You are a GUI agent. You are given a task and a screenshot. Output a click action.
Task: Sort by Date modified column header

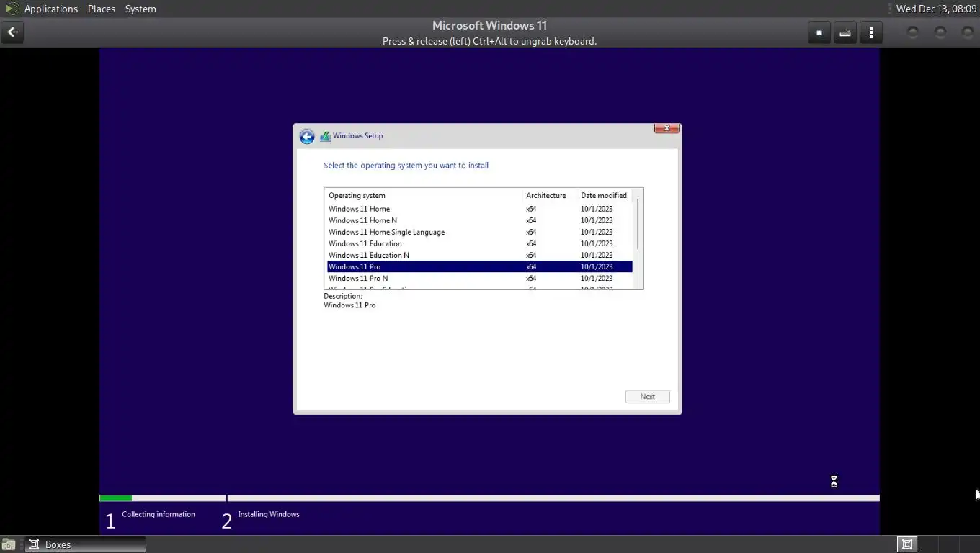click(605, 195)
